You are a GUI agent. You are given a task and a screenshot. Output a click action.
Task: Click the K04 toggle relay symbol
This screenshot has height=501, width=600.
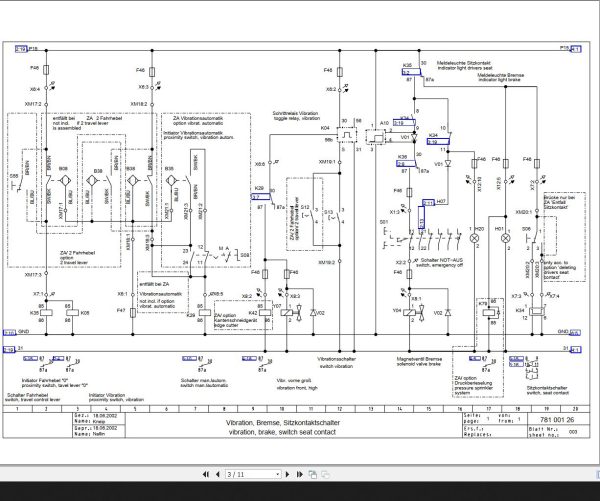click(347, 135)
